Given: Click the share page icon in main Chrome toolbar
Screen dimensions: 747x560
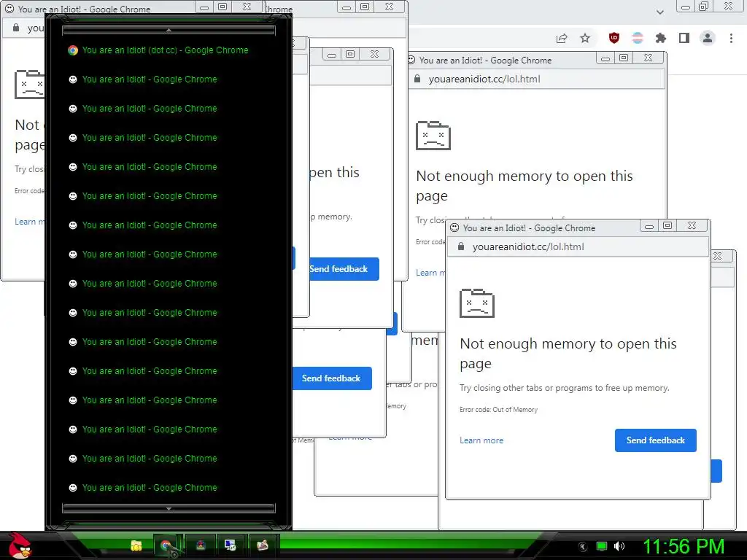Looking at the screenshot, I should 562,39.
